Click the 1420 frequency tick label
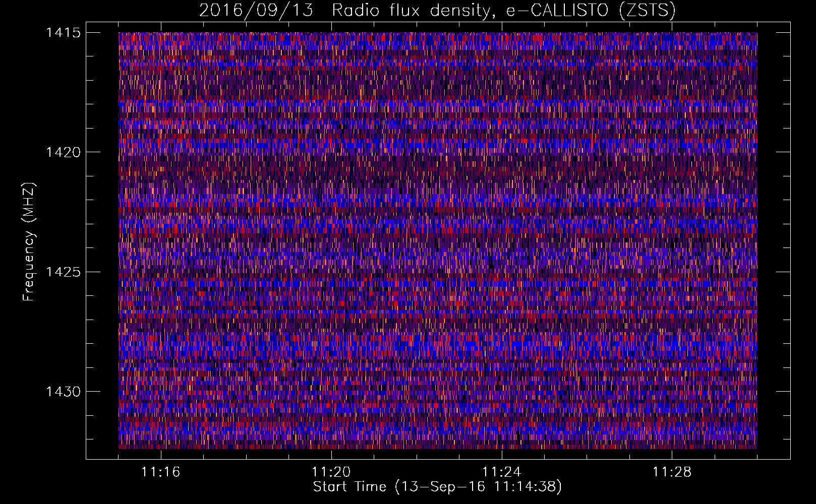Image resolution: width=816 pixels, height=504 pixels. [63, 152]
